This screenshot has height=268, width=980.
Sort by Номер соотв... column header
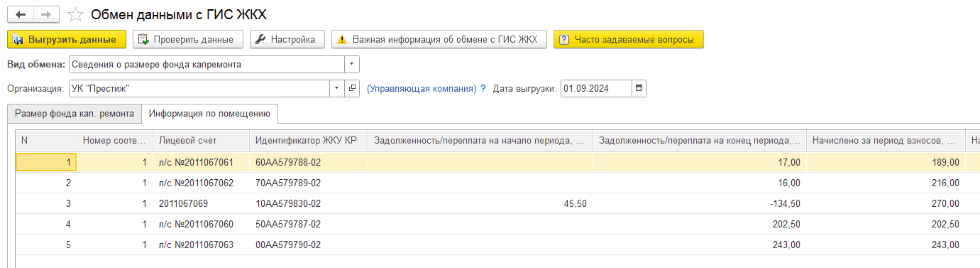coord(115,141)
